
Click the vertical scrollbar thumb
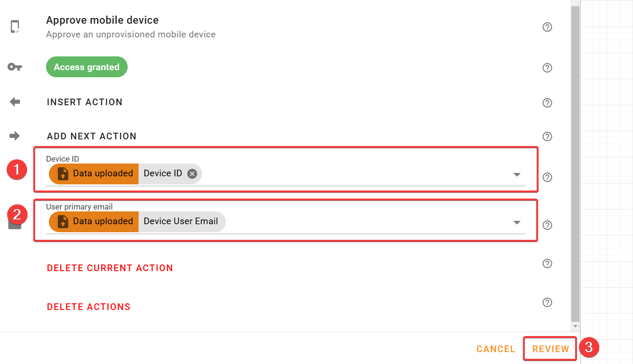(x=575, y=164)
